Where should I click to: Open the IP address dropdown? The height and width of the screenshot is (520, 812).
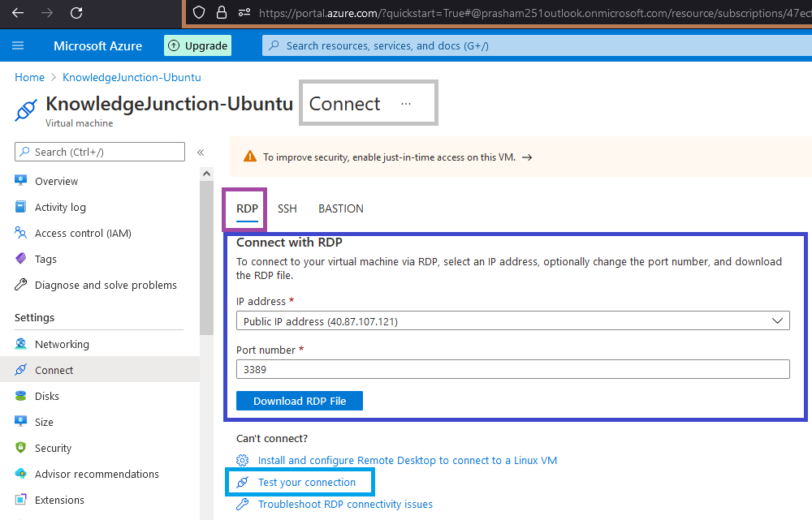tap(512, 320)
